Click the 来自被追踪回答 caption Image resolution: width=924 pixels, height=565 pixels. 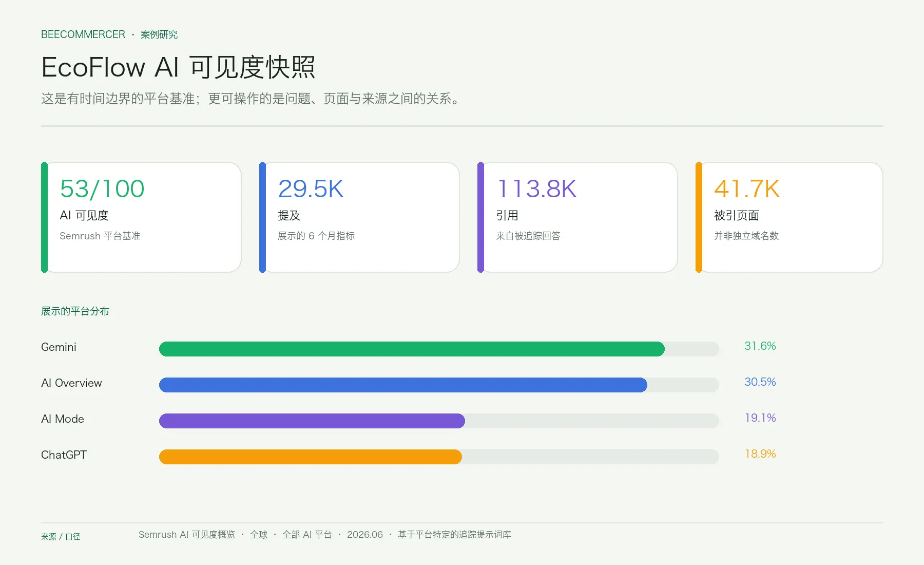[528, 236]
